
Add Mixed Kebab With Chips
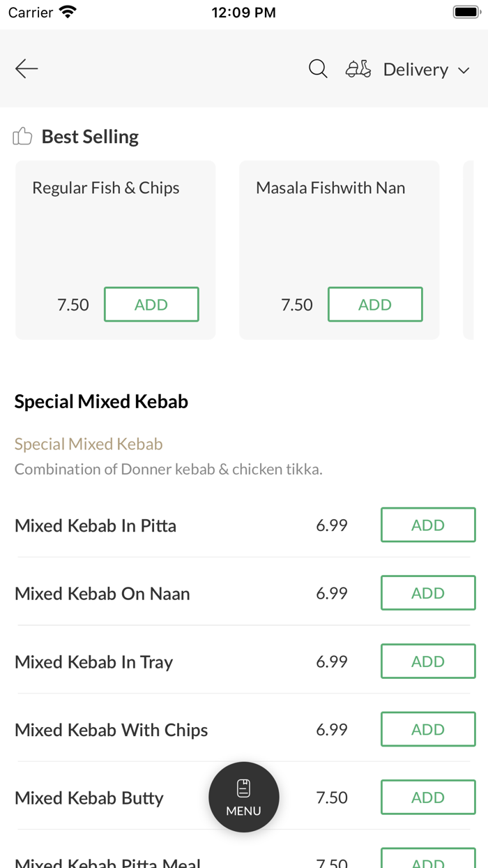(x=428, y=729)
